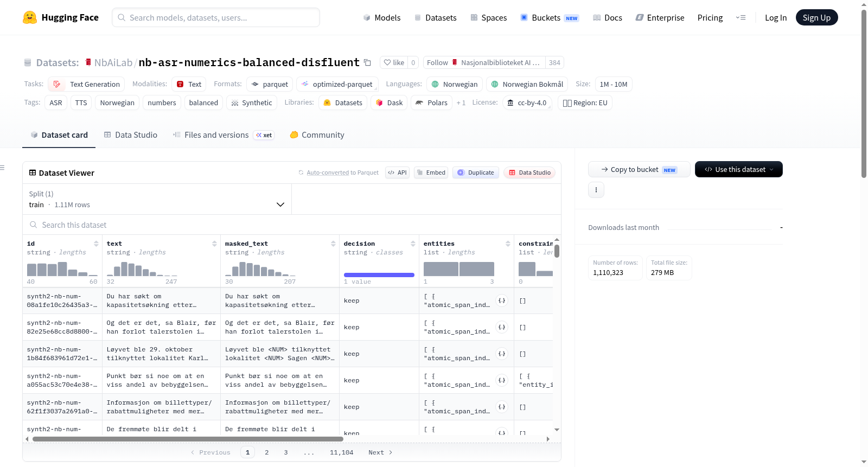Viewport: 868px width, 467px height.
Task: Open the cc-by-4.0 license tag
Action: (x=527, y=103)
